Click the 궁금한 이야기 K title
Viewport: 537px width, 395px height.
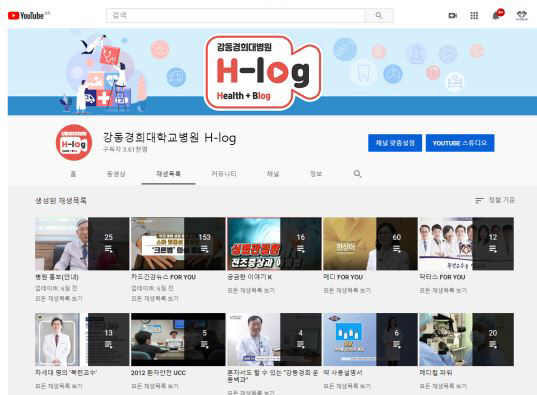tap(250, 277)
